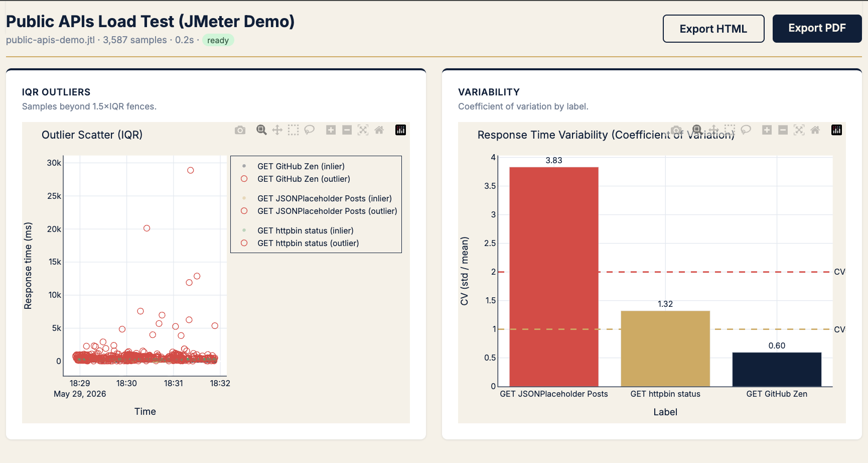Autoscale the Variability chart axes
This screenshot has width=868, height=463.
click(799, 130)
